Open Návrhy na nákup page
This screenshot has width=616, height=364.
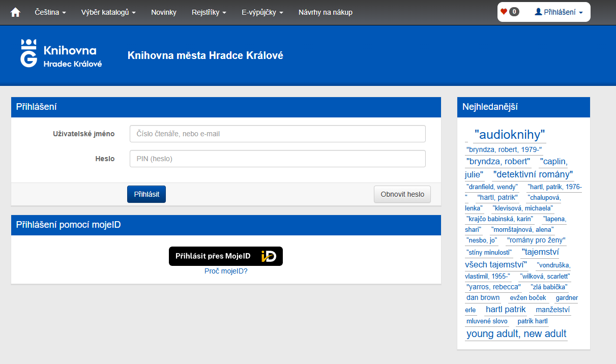[325, 12]
